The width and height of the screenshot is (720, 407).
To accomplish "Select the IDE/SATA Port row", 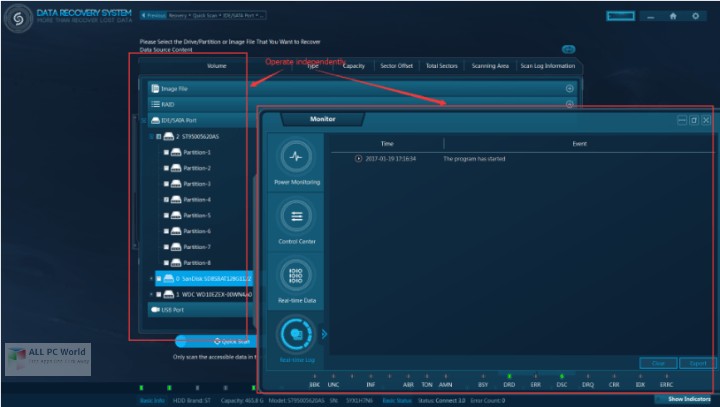I will coord(202,120).
